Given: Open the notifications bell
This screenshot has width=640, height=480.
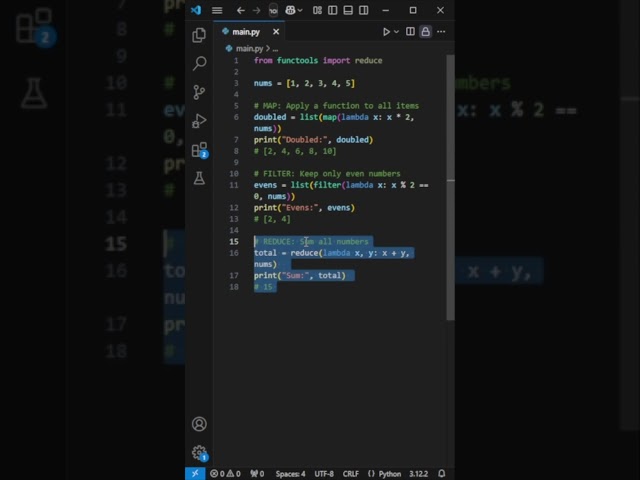Looking at the screenshot, I should pos(442,473).
